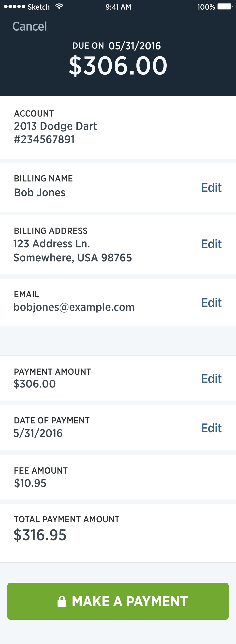Click the bobjones@example.com email text
Viewport: 236px width, 644px height.
pos(74,307)
